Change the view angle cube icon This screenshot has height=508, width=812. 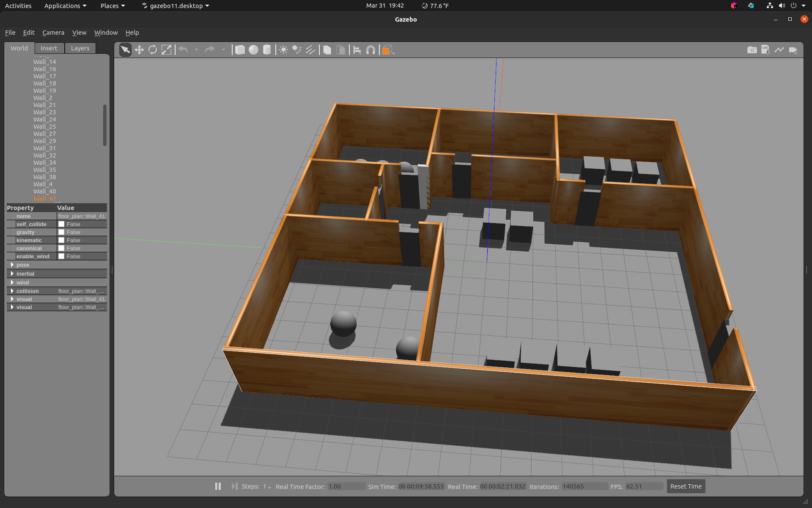pos(387,50)
